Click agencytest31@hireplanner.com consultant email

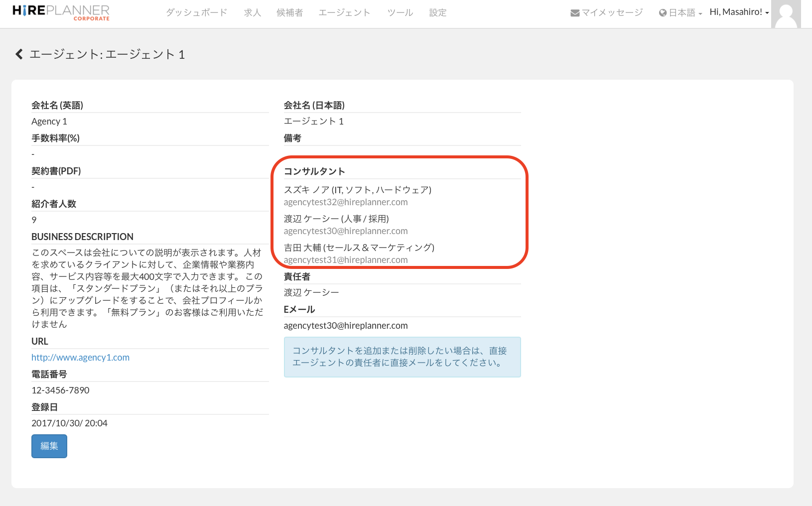(346, 260)
